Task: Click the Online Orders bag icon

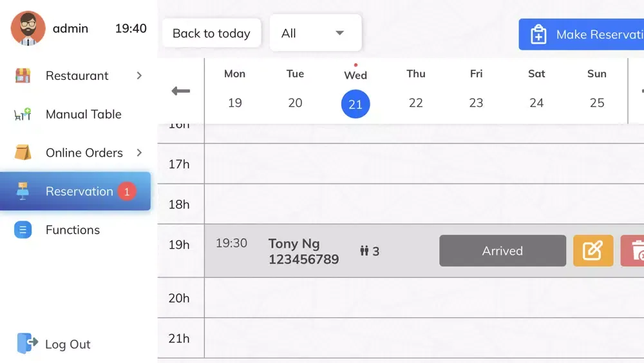Action: 23,153
